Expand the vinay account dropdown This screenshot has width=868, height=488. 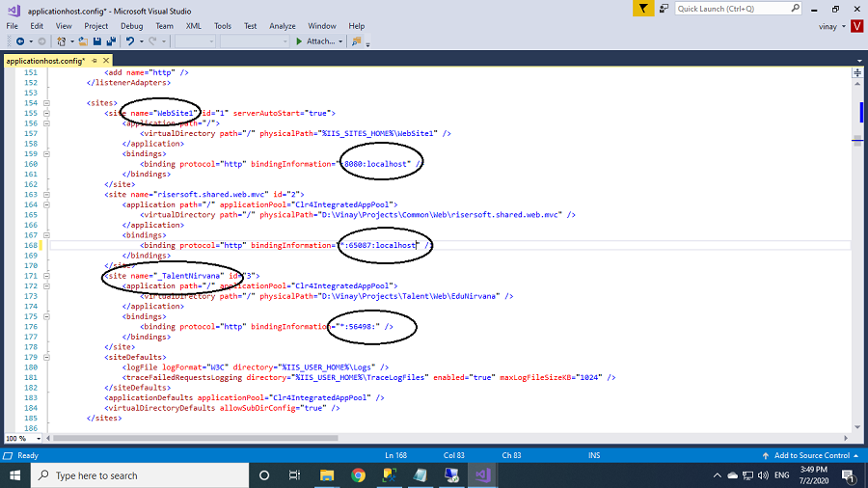[x=844, y=27]
